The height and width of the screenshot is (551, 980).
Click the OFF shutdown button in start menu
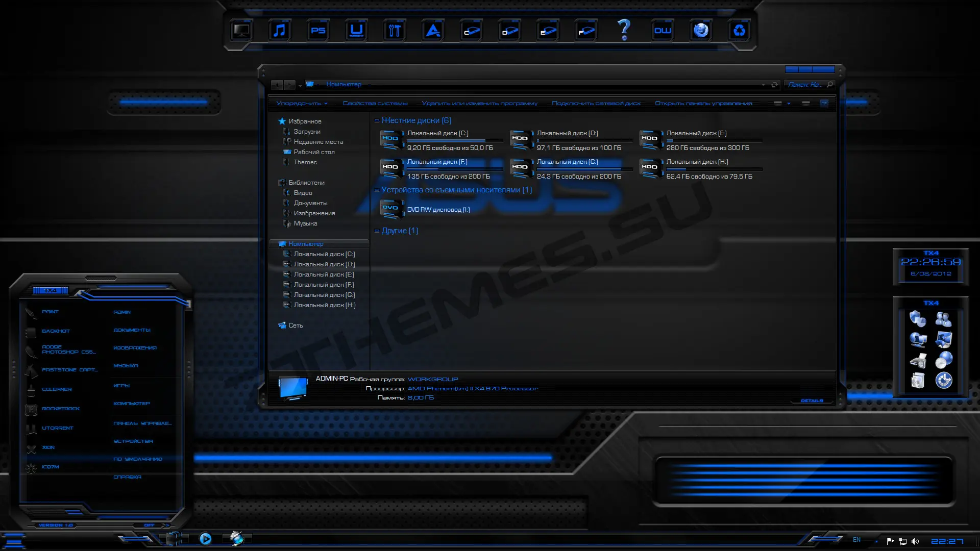(x=149, y=525)
